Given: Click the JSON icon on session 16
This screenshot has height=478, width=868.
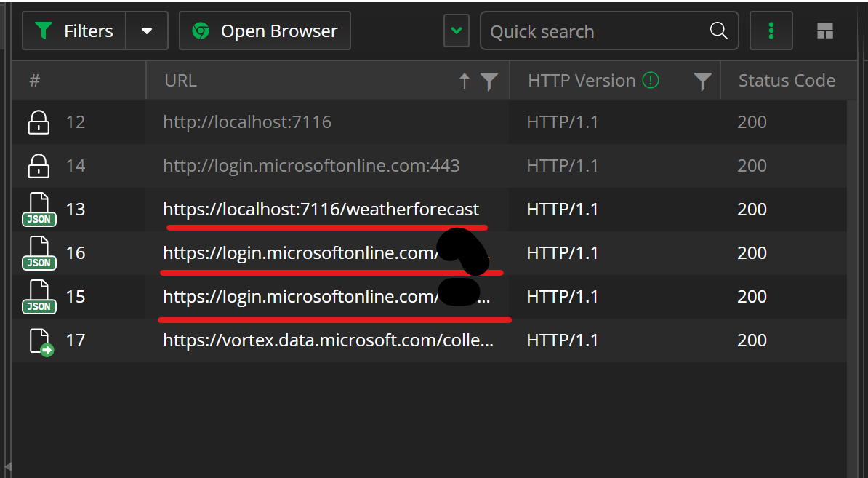Looking at the screenshot, I should (39, 253).
